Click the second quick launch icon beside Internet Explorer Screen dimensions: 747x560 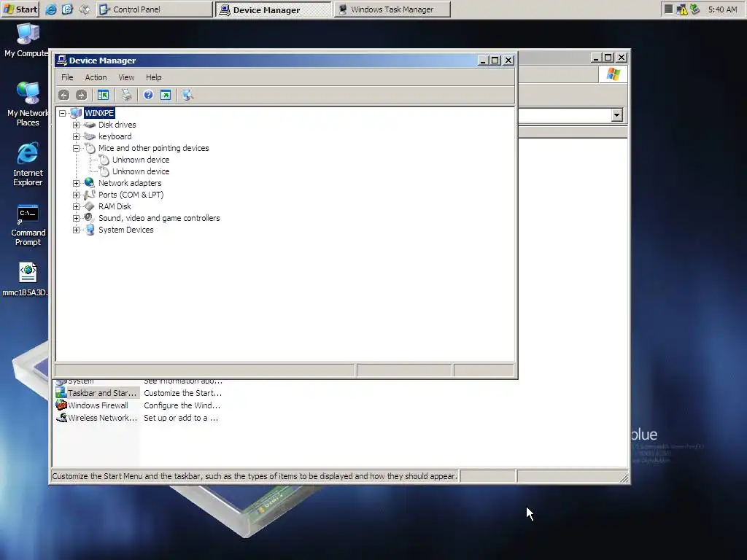[x=67, y=9]
